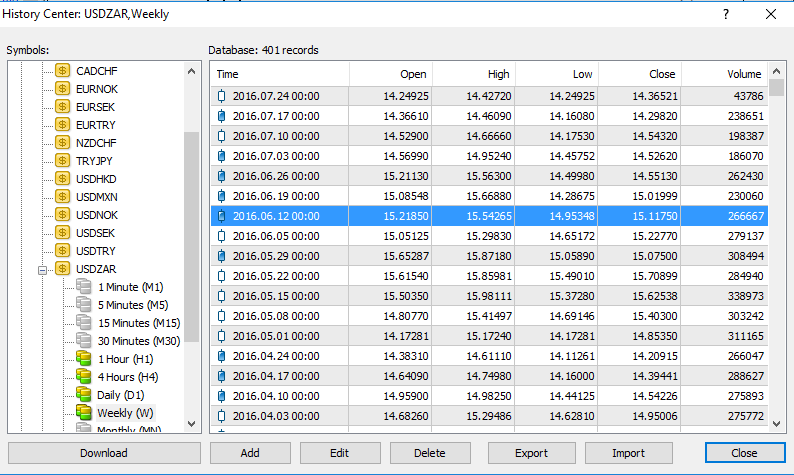Click the CADCHF symbol icon
The height and width of the screenshot is (475, 794).
(62, 70)
